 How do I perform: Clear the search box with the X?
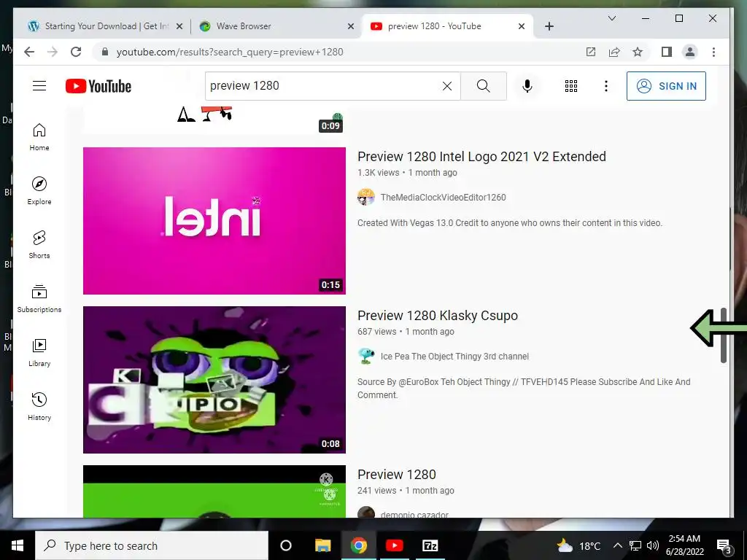click(x=447, y=86)
